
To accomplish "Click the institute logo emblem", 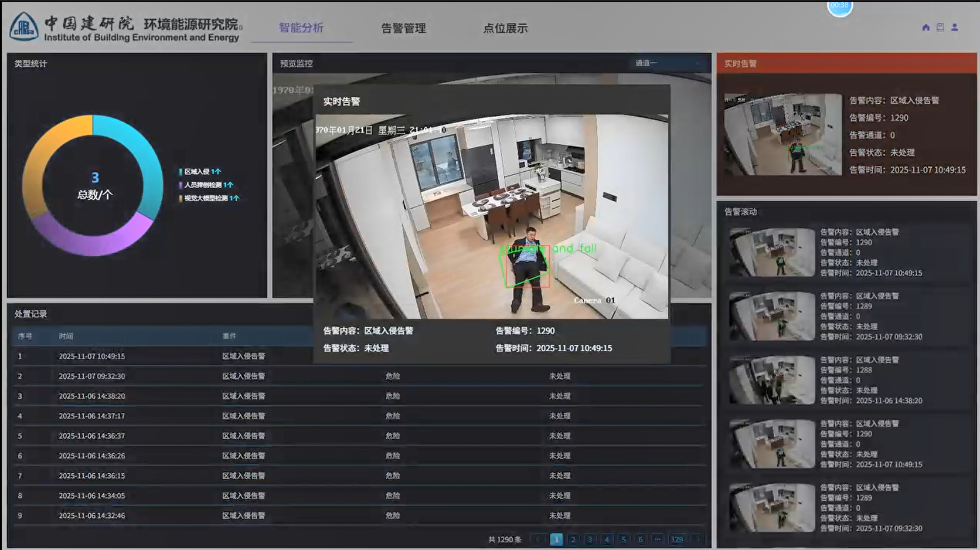I will (x=24, y=28).
